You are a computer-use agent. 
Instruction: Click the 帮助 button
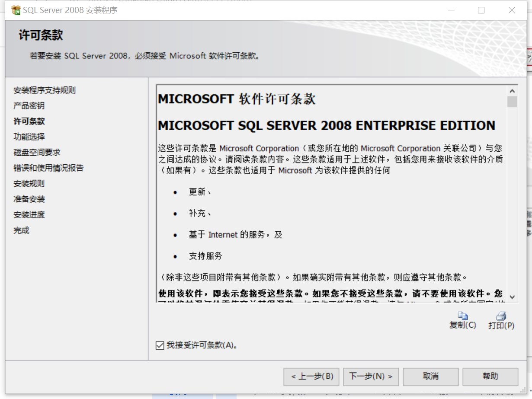490,377
